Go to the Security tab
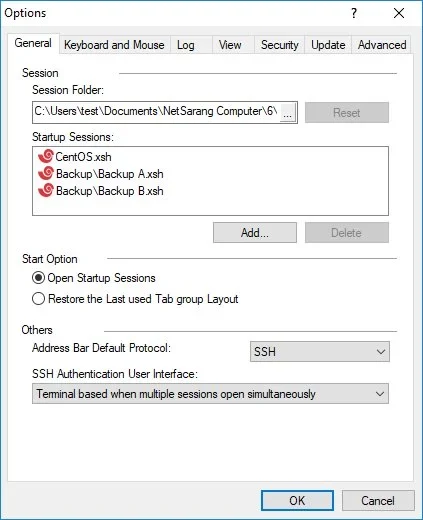The image size is (423, 520). 280,45
